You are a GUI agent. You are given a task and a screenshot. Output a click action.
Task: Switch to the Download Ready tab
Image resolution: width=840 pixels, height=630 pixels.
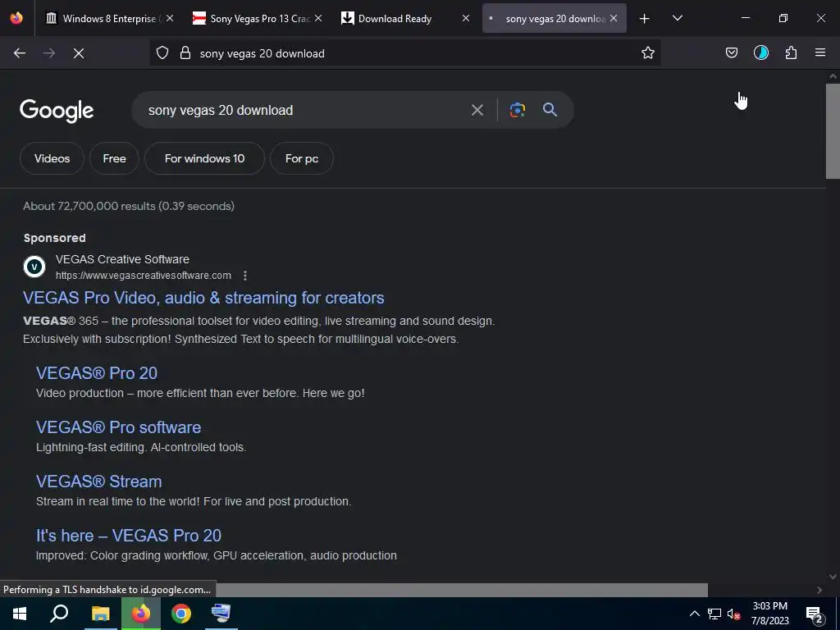point(404,19)
